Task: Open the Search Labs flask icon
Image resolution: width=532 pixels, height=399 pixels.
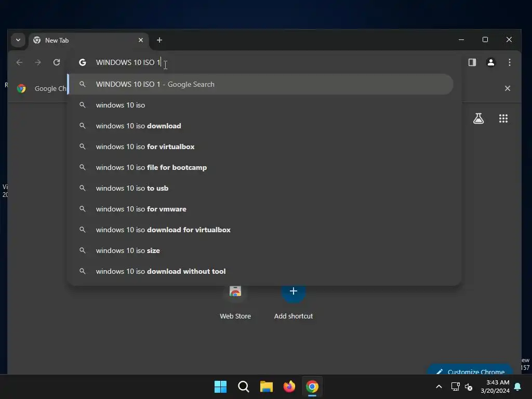Action: (478, 118)
